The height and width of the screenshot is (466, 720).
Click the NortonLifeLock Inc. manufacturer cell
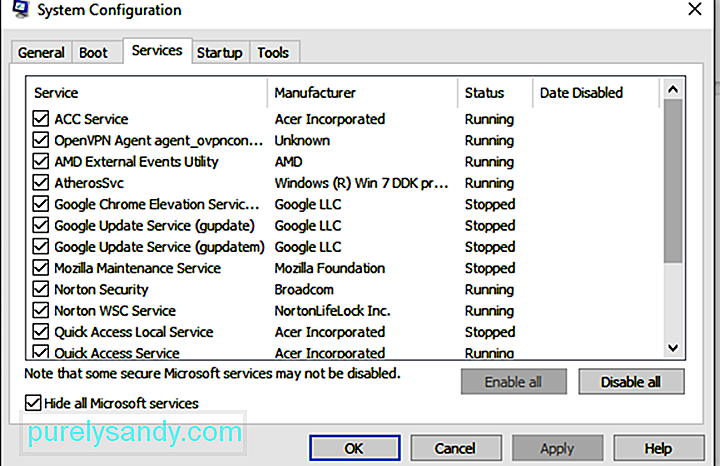coord(332,311)
